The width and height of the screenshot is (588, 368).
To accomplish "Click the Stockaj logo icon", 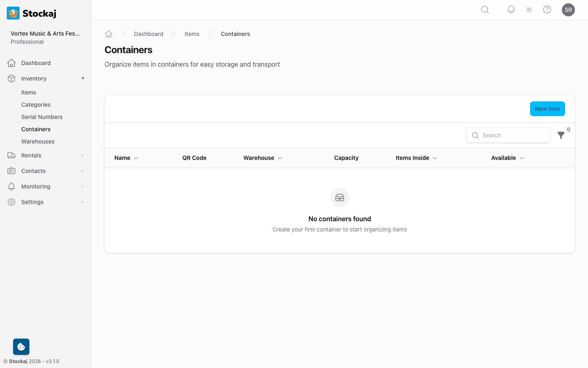I will click(13, 13).
